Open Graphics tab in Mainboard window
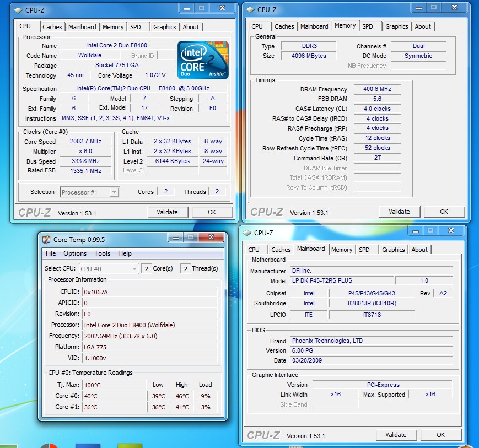This screenshot has width=479, height=448. click(x=393, y=250)
